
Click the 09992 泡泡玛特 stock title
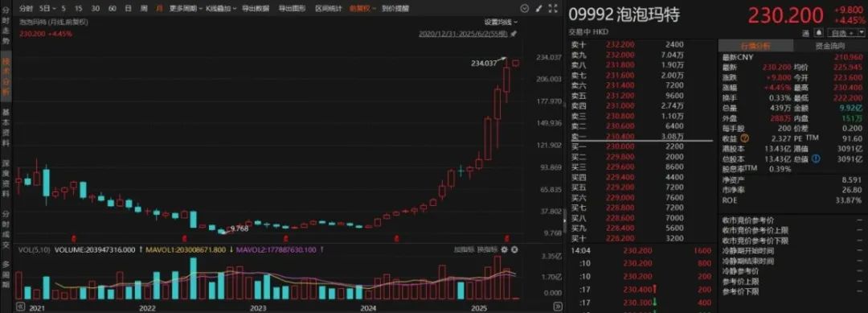pos(624,15)
